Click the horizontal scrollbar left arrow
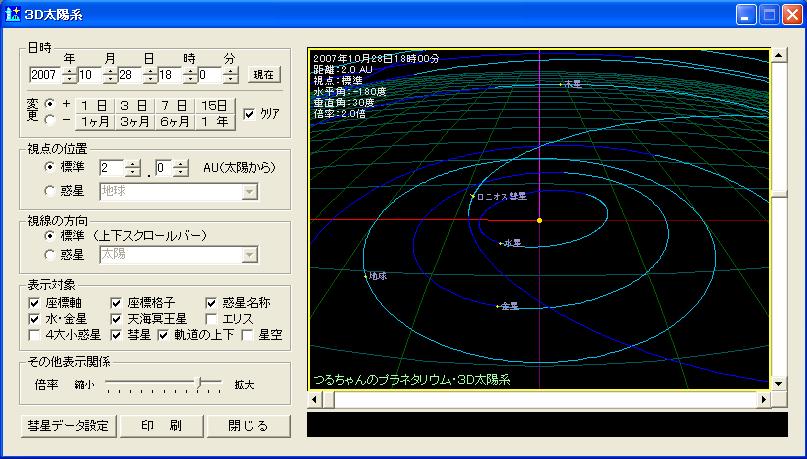Screen dimensions: 807x459 pyautogui.click(x=316, y=400)
